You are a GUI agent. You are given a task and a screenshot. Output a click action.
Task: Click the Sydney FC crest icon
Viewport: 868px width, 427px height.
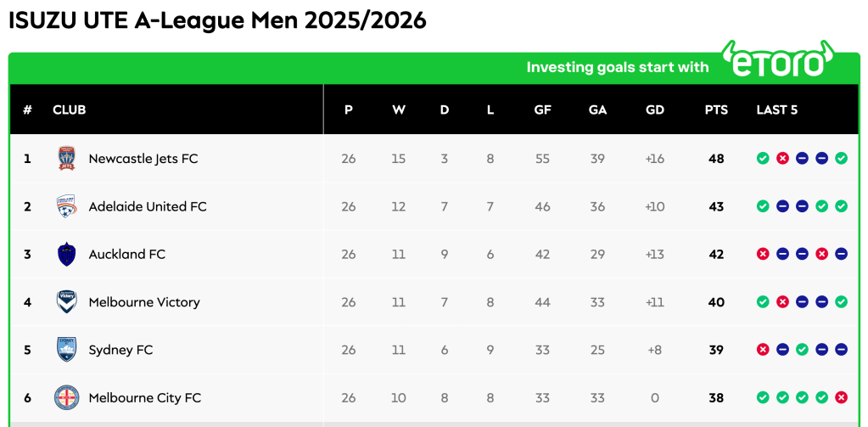(x=67, y=350)
